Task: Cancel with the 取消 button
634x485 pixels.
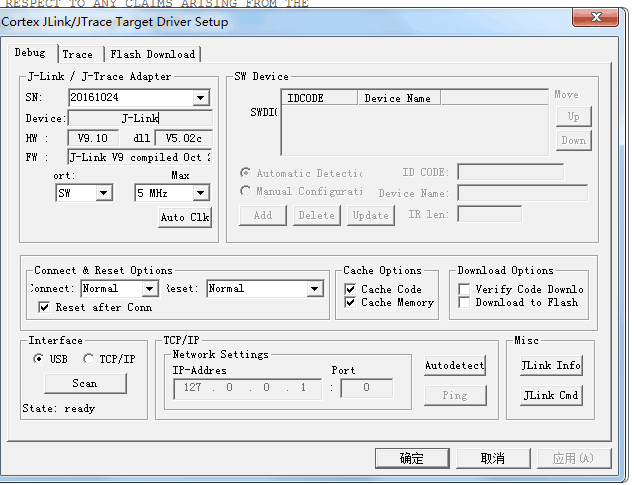Action: pos(493,458)
